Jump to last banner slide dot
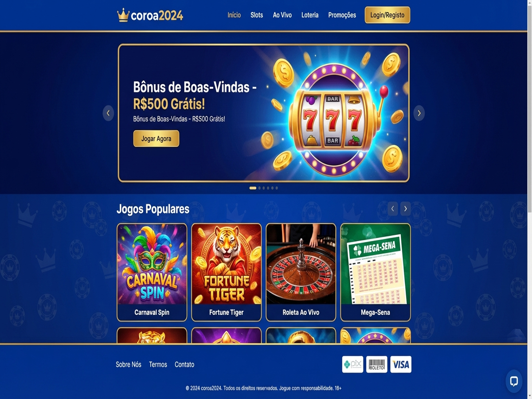This screenshot has width=532, height=399. coord(277,188)
